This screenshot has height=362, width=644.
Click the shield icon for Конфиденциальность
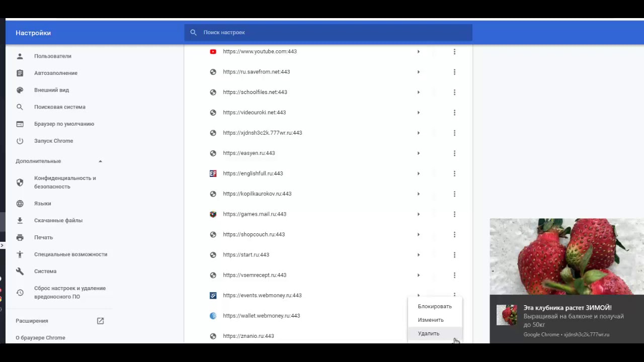tap(20, 183)
